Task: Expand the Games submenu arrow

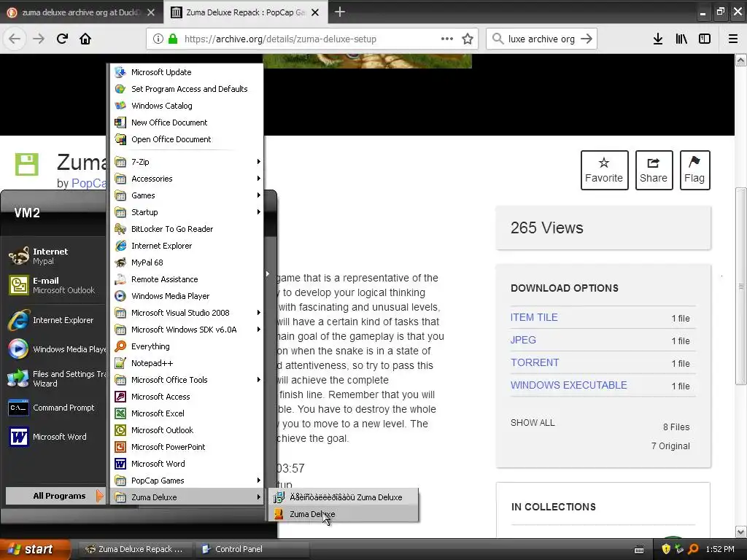Action: tap(259, 195)
